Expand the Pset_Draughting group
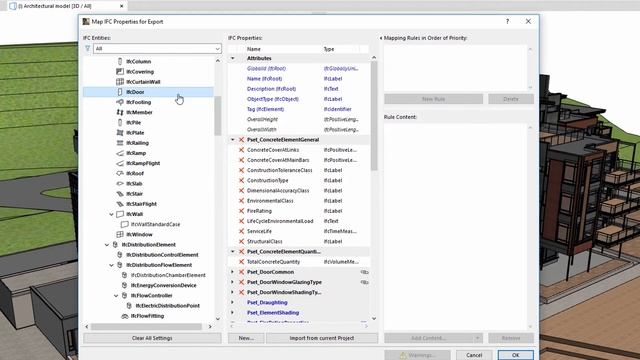Image resolution: width=640 pixels, height=360 pixels. point(233,302)
